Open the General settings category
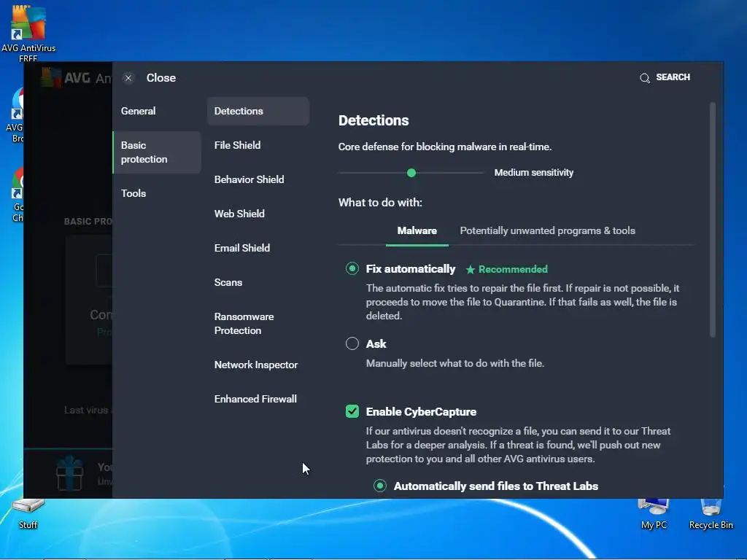The image size is (747, 560). point(138,111)
